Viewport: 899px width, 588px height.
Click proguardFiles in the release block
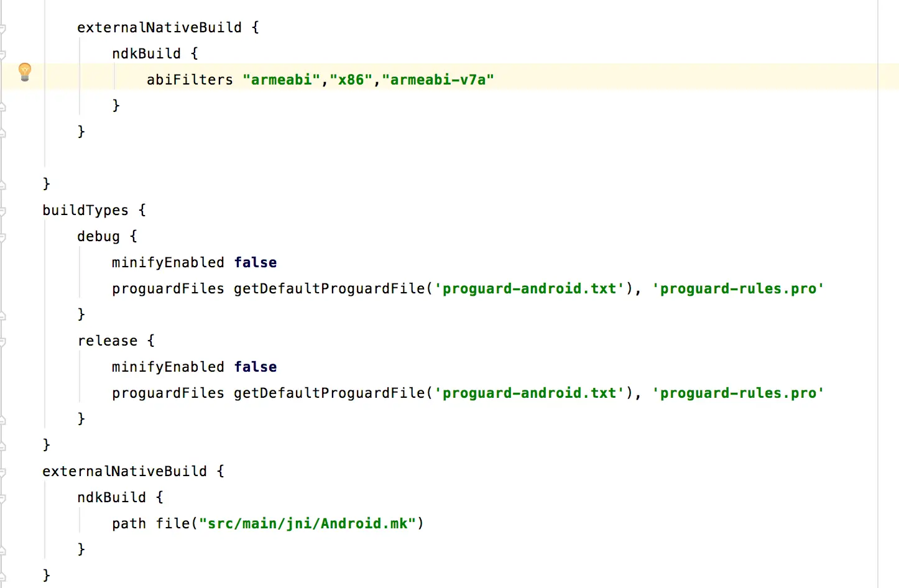168,393
